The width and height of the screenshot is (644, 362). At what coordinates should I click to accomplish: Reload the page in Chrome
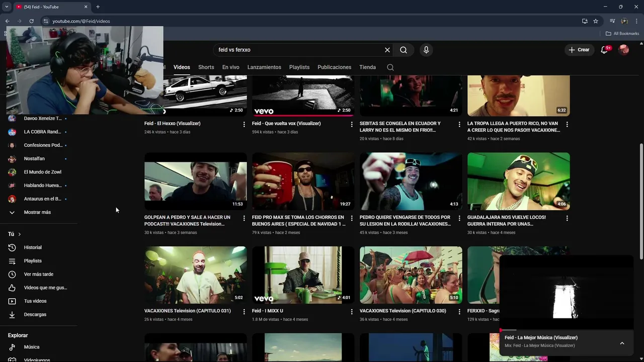point(31,21)
